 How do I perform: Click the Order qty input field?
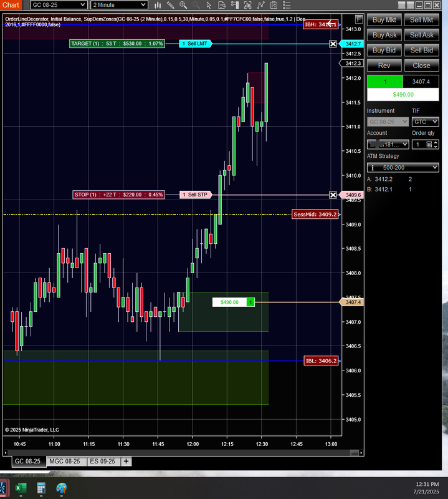pos(419,145)
